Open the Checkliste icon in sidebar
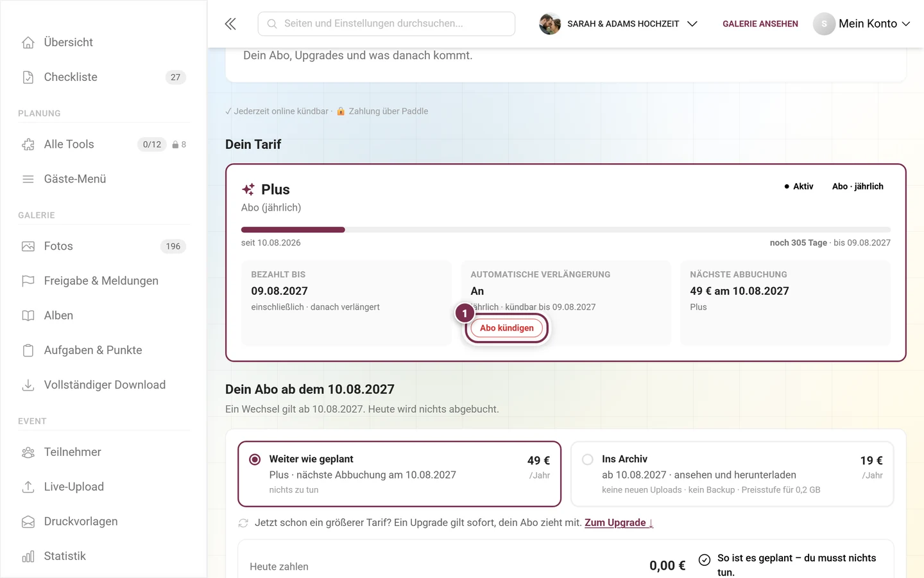This screenshot has width=924, height=578. (x=28, y=77)
